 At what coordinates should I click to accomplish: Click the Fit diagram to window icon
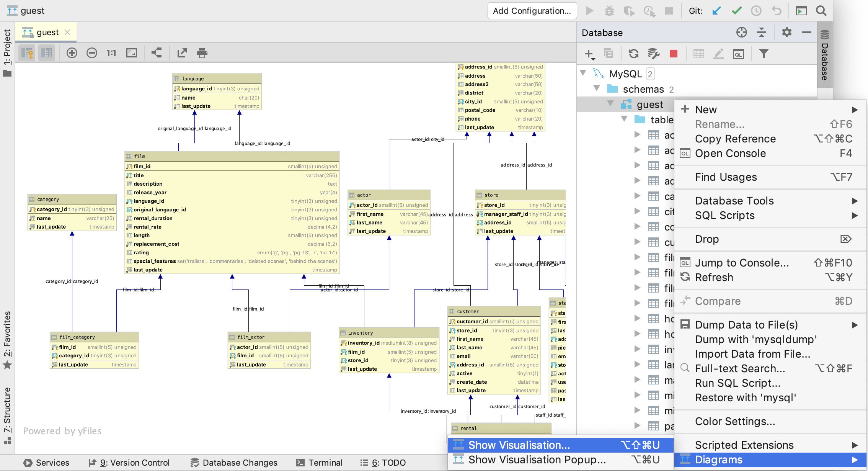click(132, 53)
